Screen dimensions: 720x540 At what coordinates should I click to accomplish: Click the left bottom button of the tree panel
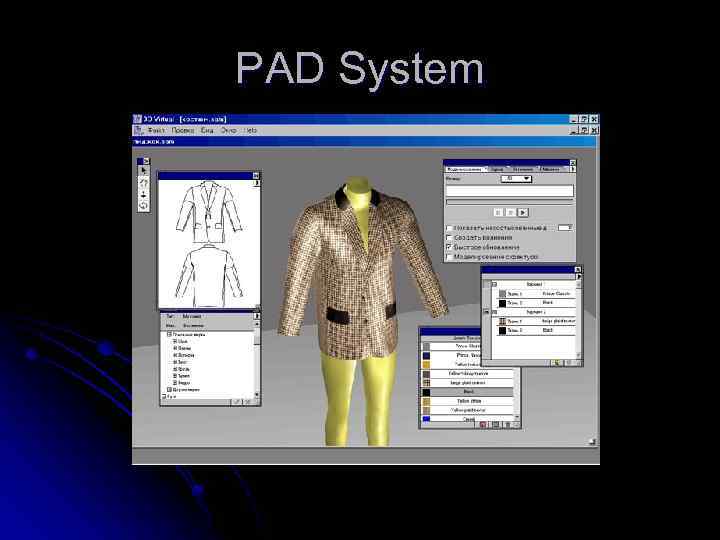pyautogui.click(x=236, y=402)
